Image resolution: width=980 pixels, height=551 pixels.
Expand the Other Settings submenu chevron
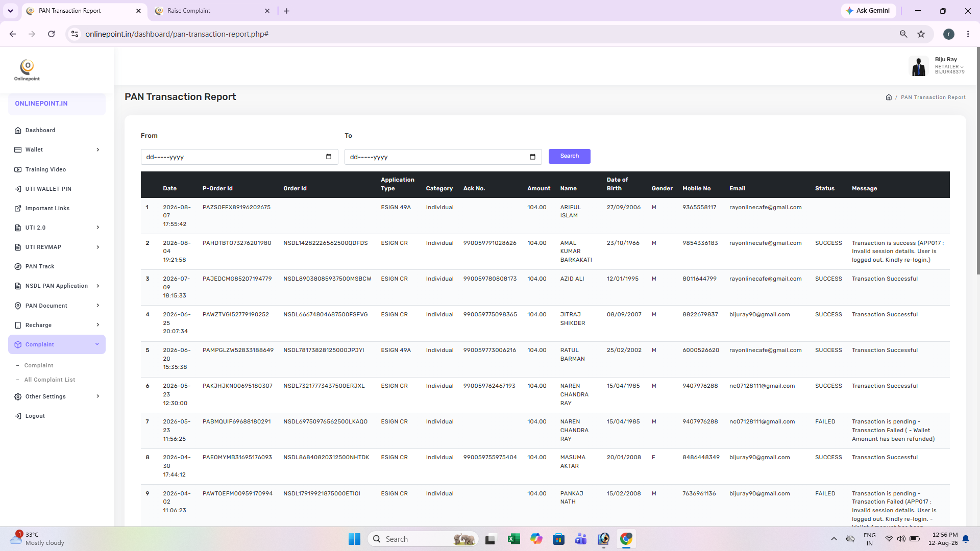coord(97,396)
